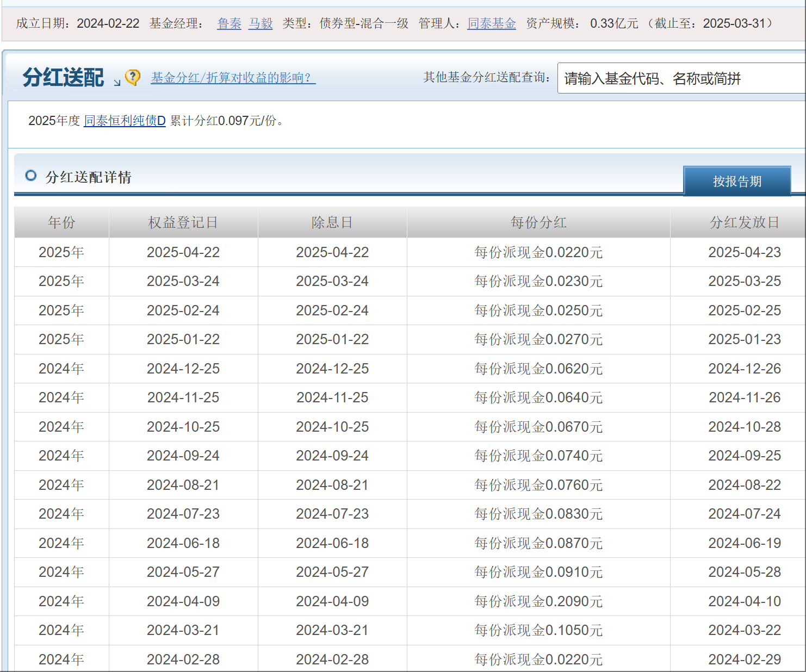Viewport: 806px width, 672px height.
Task: Select the 2025年度 累计分红0.097元/份 summary text
Action: (156, 121)
